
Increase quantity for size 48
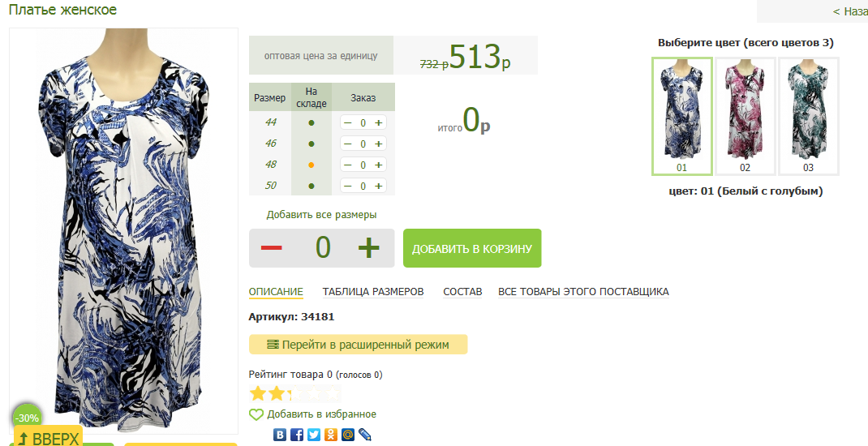tap(379, 165)
